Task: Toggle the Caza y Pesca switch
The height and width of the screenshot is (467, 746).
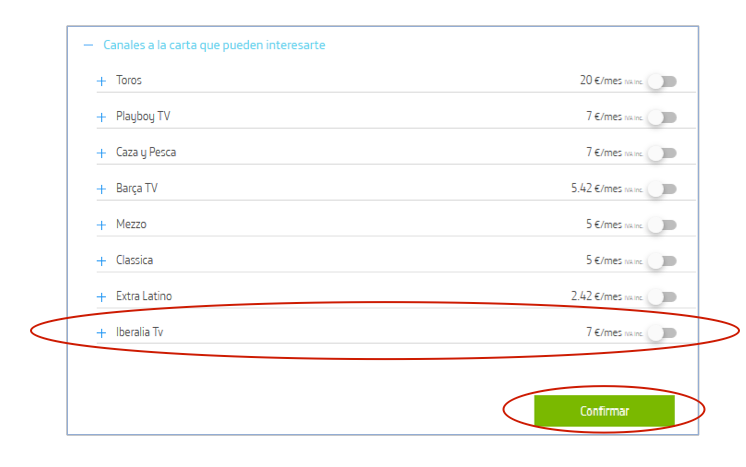Action: pos(661,153)
